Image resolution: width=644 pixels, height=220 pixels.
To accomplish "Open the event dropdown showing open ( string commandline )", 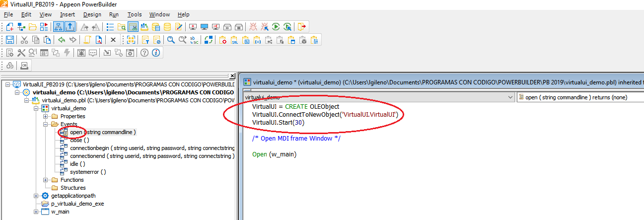I will (x=580, y=97).
